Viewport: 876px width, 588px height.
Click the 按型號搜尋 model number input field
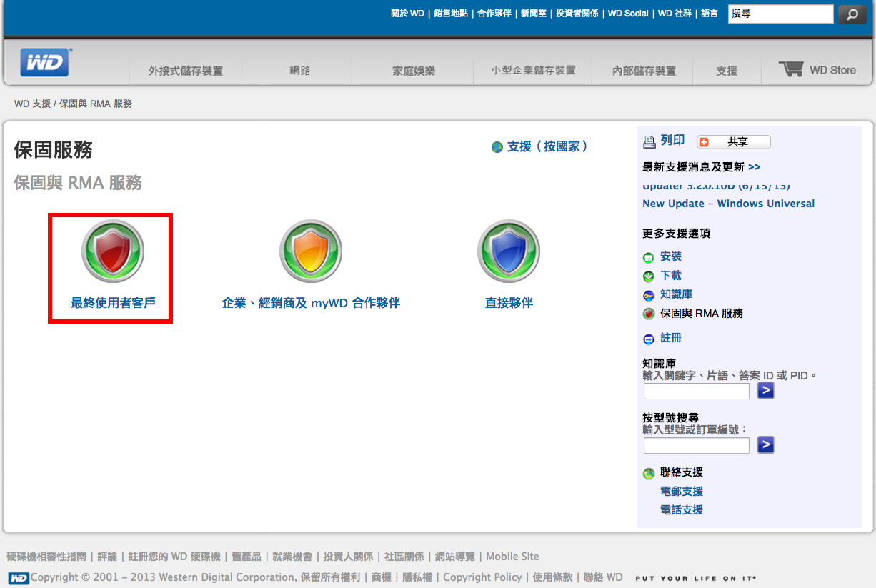(697, 445)
